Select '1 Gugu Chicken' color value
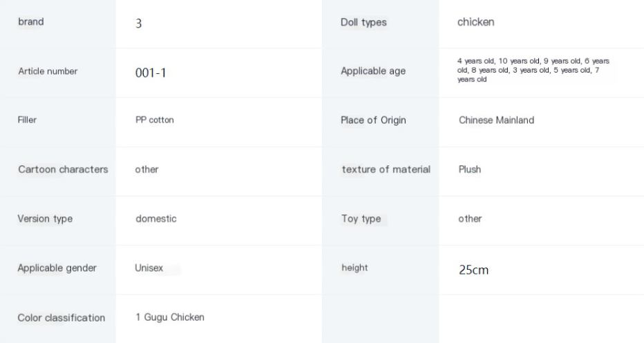This screenshot has width=644, height=343. 169,318
